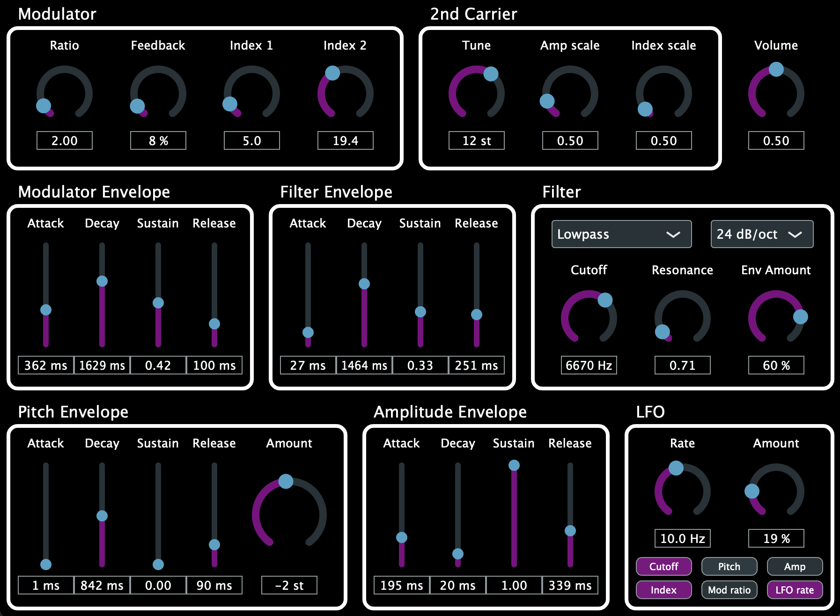
Task: Click the LFO Rate value box showing 10.0 Hz
Action: pos(682,538)
